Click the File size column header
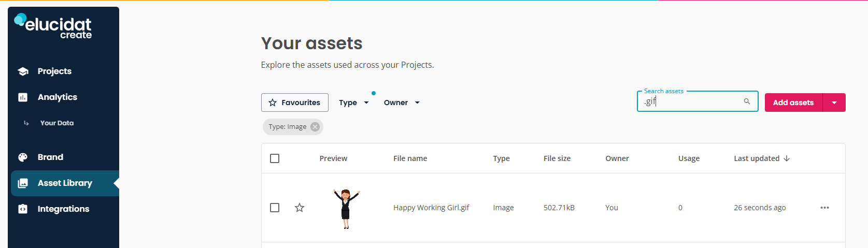 [x=557, y=158]
